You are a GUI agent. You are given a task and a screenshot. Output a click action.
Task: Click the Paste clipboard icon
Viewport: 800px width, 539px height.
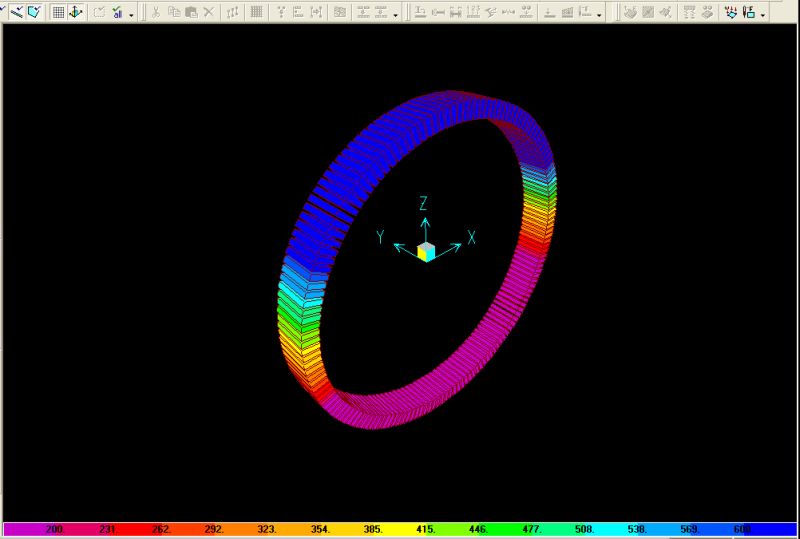(191, 12)
